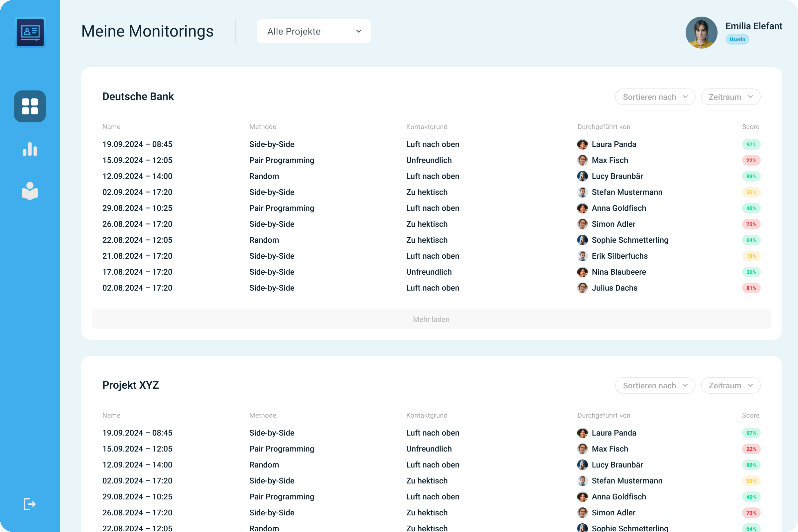
Task: Click Lucy Braunbär's avatar in Deutsche Bank
Action: 582,176
